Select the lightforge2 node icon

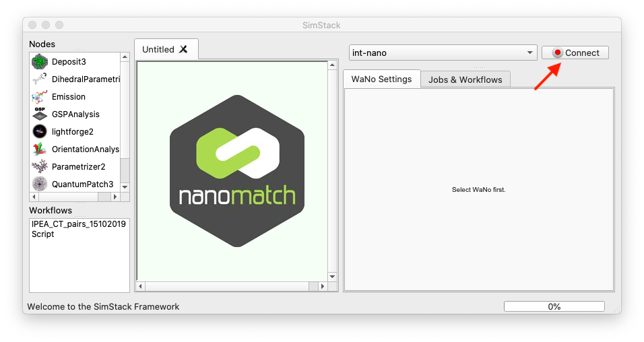(x=40, y=131)
